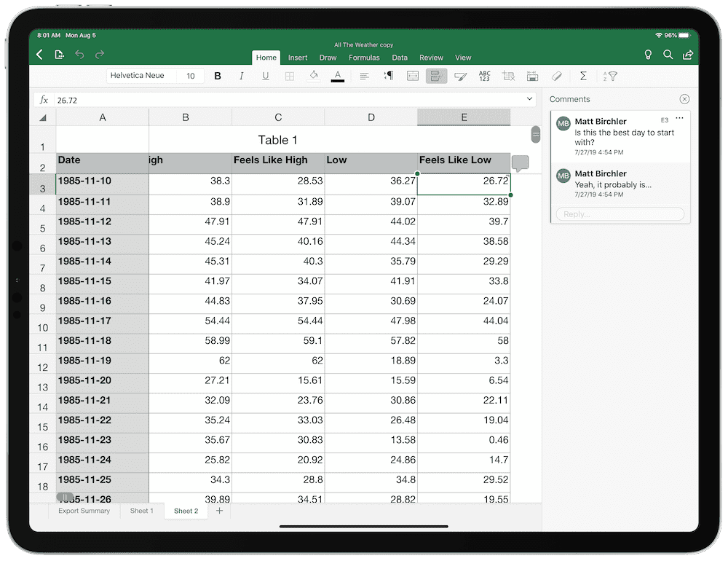Toggle italic formatting
The height and width of the screenshot is (561, 728).
(242, 76)
